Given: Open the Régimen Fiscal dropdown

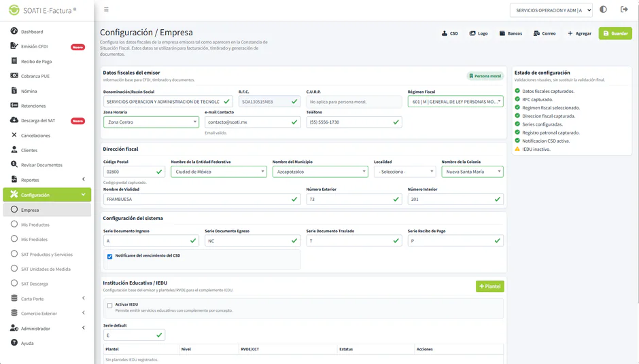Looking at the screenshot, I should pos(455,101).
